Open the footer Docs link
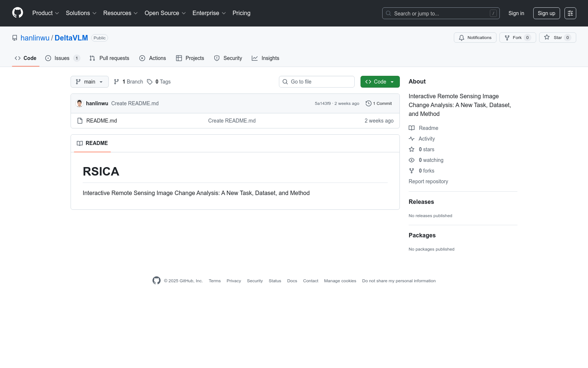This screenshot has height=368, width=588. (292, 281)
